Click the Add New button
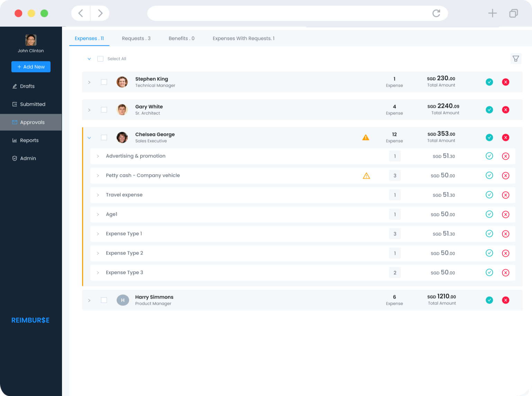Viewport: 532px width, 396px height. coord(31,67)
